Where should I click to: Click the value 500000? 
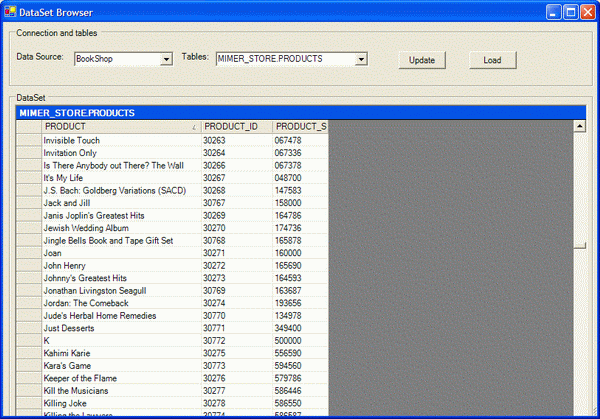coord(300,341)
